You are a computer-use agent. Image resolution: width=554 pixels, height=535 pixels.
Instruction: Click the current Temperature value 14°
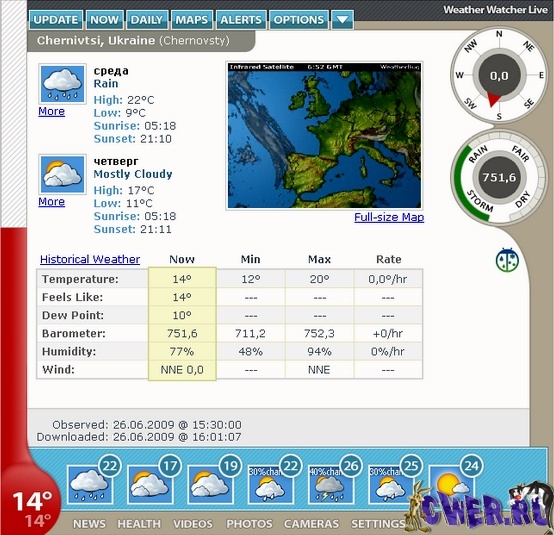(182, 279)
